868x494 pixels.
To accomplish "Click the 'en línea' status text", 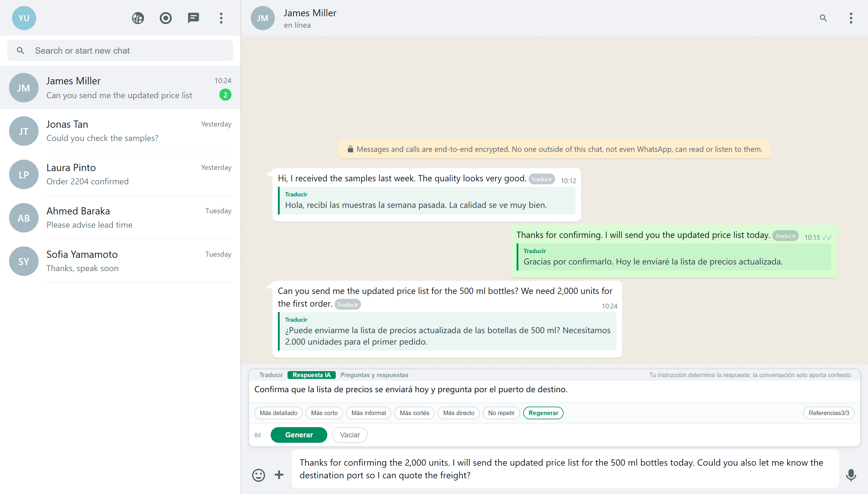I will click(297, 25).
